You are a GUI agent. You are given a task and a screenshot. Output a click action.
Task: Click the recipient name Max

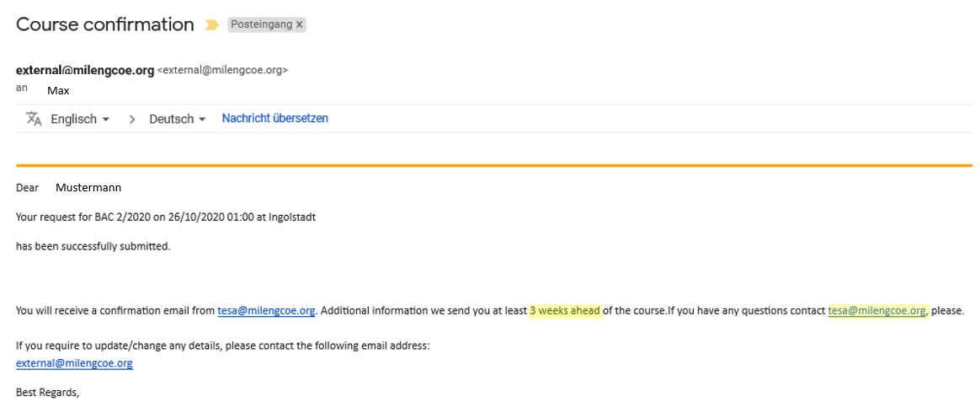[x=58, y=90]
